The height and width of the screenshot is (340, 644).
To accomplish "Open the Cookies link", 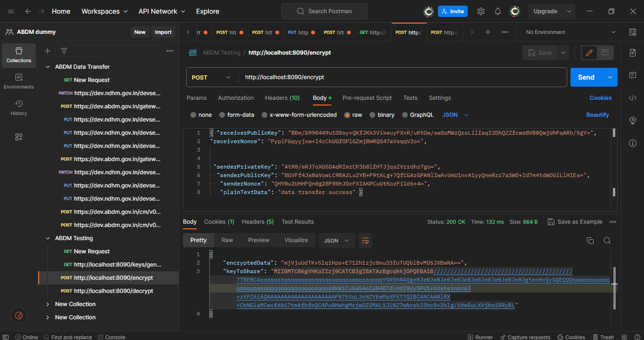I will 601,98.
